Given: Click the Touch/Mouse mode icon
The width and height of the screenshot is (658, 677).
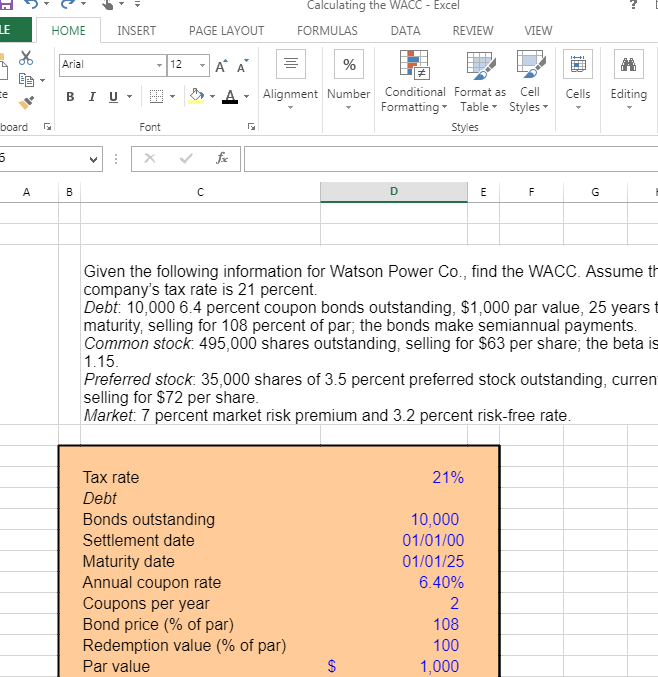Looking at the screenshot, I should [107, 4].
